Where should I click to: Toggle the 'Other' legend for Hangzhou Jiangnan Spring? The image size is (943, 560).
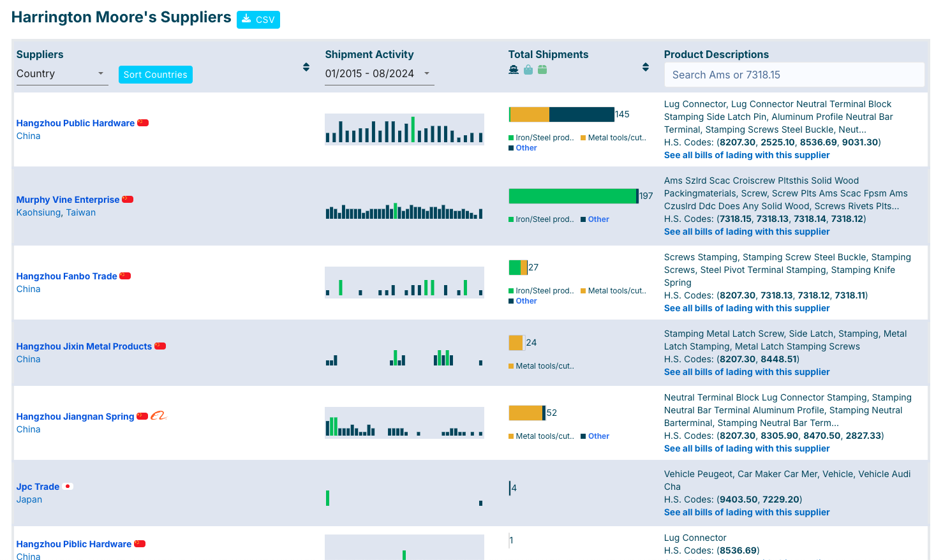pos(598,436)
